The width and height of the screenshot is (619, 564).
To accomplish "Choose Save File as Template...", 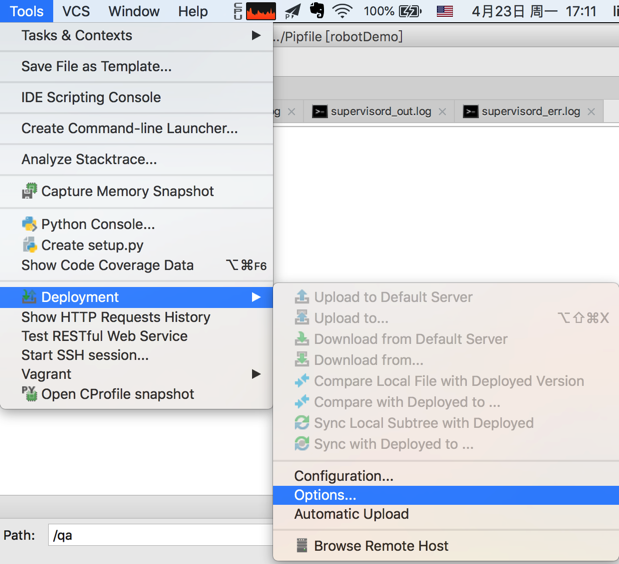I will pos(136,66).
